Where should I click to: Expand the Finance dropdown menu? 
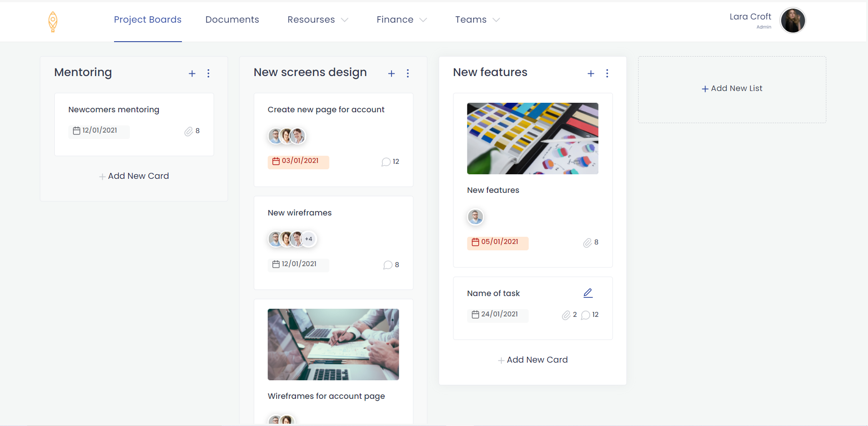[401, 19]
